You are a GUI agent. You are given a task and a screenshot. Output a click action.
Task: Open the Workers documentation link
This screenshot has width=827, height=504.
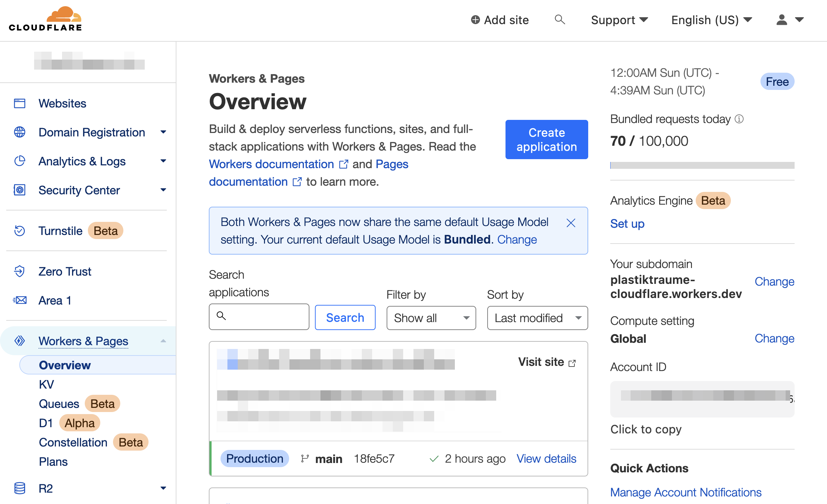click(271, 164)
